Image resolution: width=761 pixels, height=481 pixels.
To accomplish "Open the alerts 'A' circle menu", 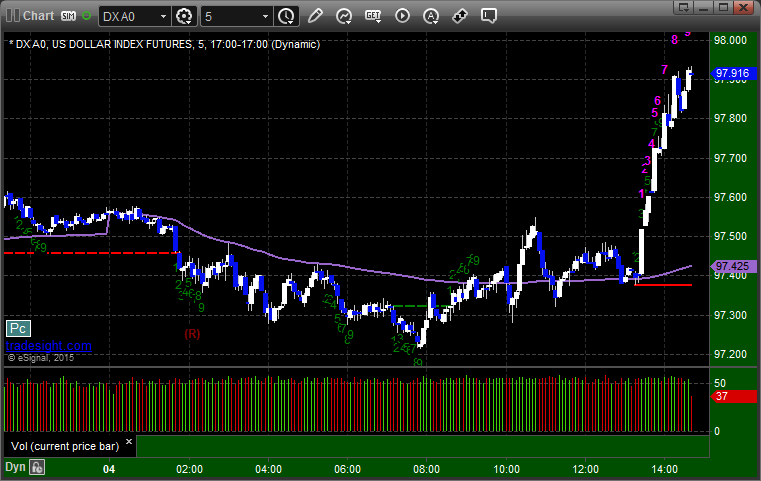I will click(x=431, y=17).
